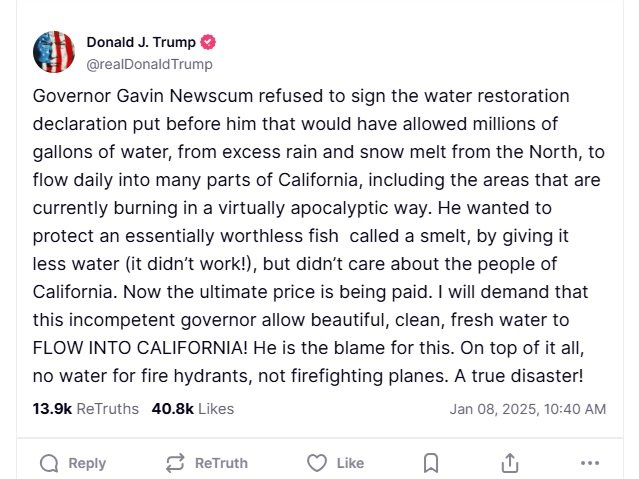Open Donald J. Trump display name
Viewport: 639px width, 479px height.
point(142,43)
